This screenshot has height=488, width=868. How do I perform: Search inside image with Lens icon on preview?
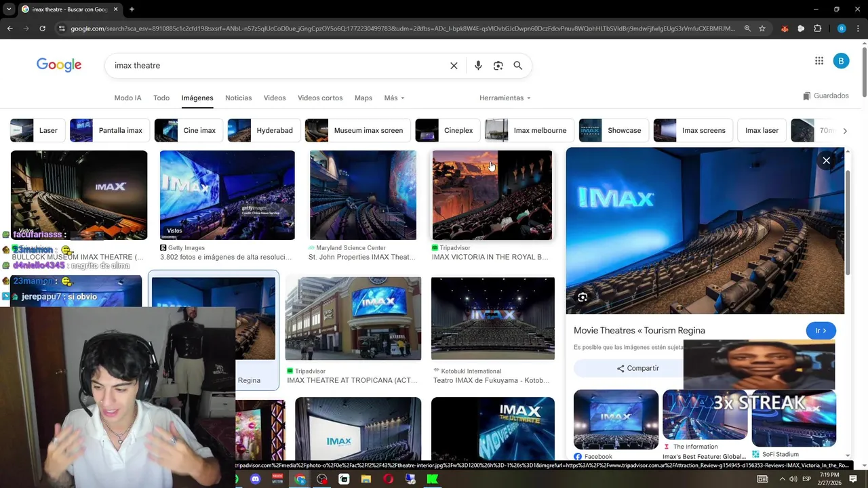tap(583, 297)
